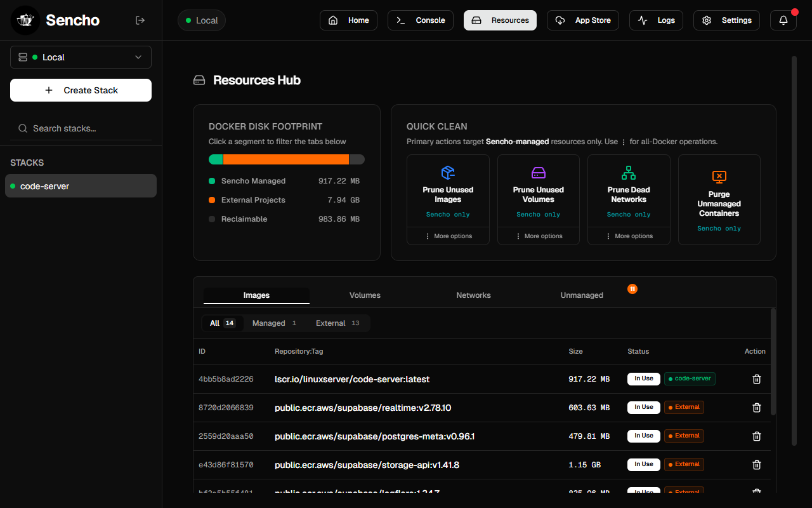Run Prune Unused Images

tap(448, 190)
